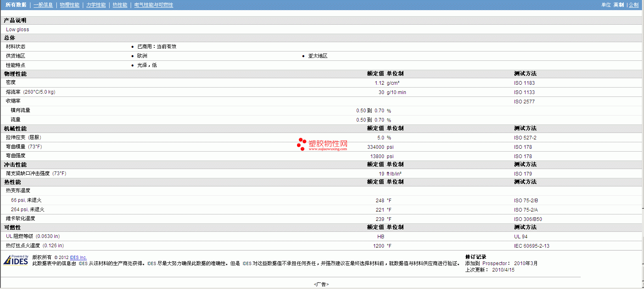The height and width of the screenshot is (289, 644).
Task: Switch to the 一般信息 tab
Action: pos(43,5)
